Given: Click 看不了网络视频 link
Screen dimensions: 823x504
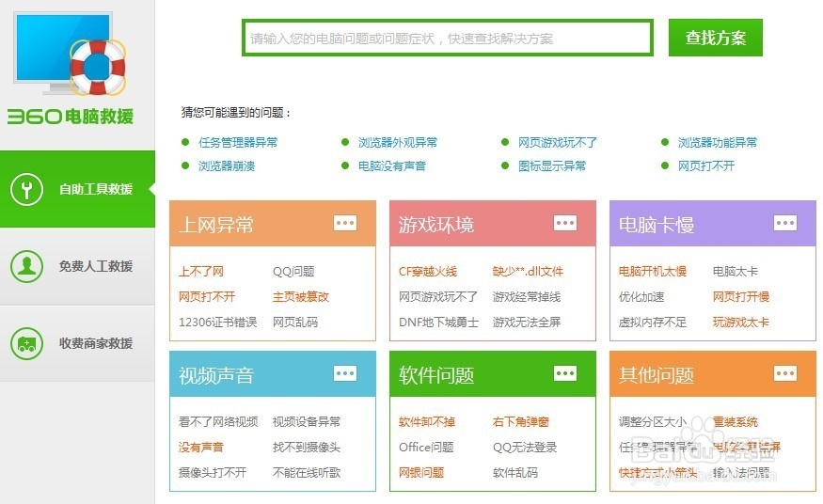Looking at the screenshot, I should 218,421.
